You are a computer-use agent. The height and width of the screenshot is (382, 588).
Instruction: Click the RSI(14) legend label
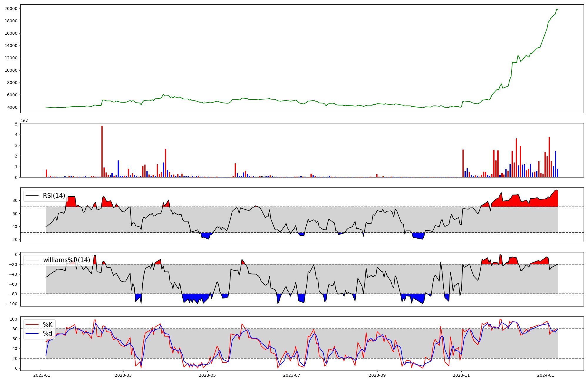[54, 196]
